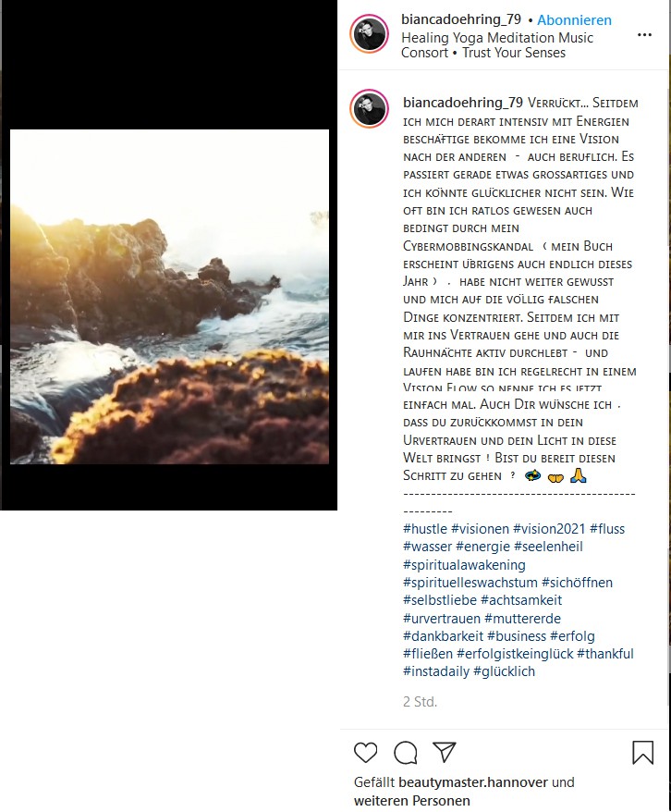Open the #erfolgistkeinglück hashtag
This screenshot has height=812, width=671.
tap(515, 654)
